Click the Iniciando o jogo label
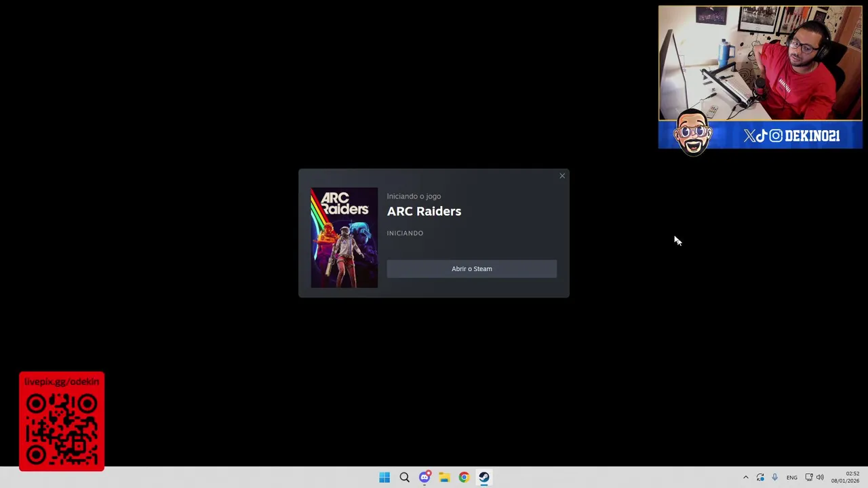 [414, 197]
